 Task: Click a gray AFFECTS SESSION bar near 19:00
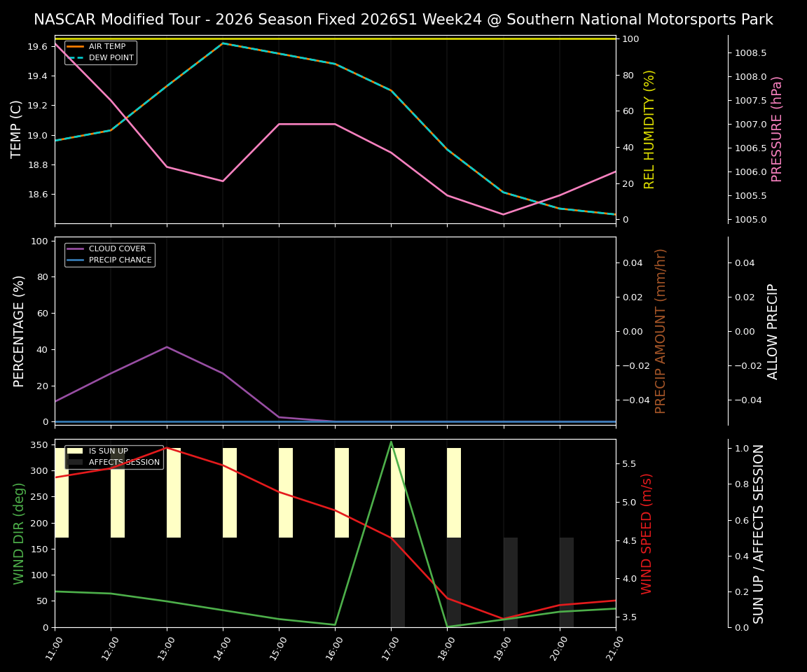(x=510, y=581)
